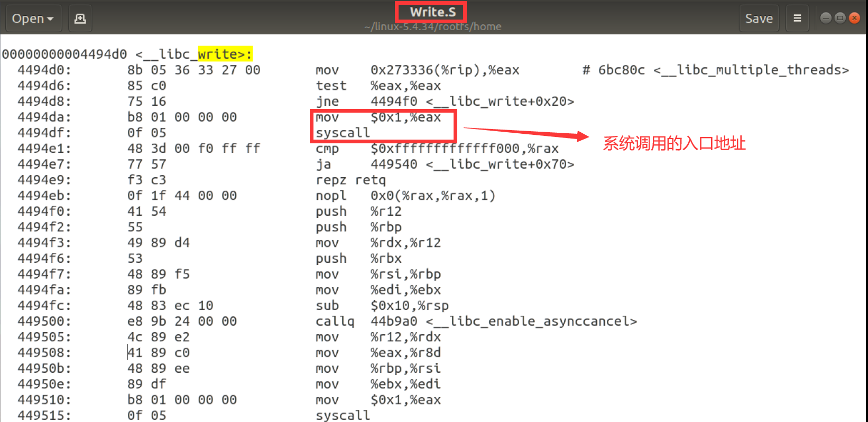The width and height of the screenshot is (868, 422).
Task: Click first 'syscall' at 4494df
Action: point(343,133)
